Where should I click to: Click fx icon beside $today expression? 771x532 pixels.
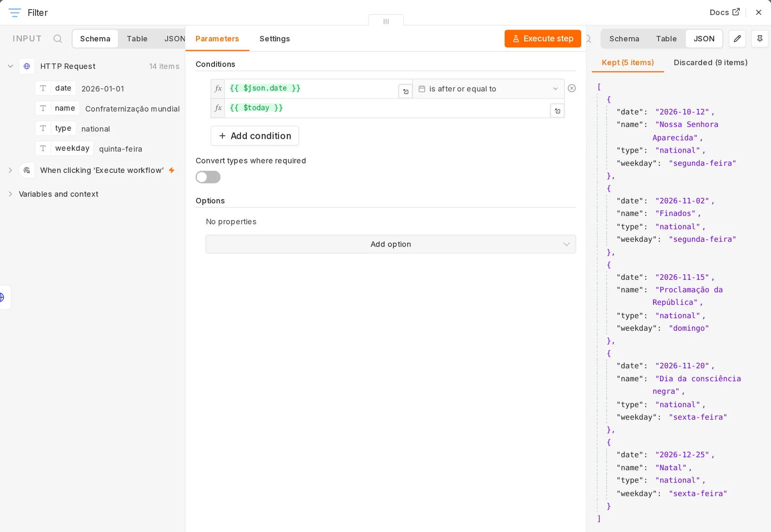click(x=218, y=108)
